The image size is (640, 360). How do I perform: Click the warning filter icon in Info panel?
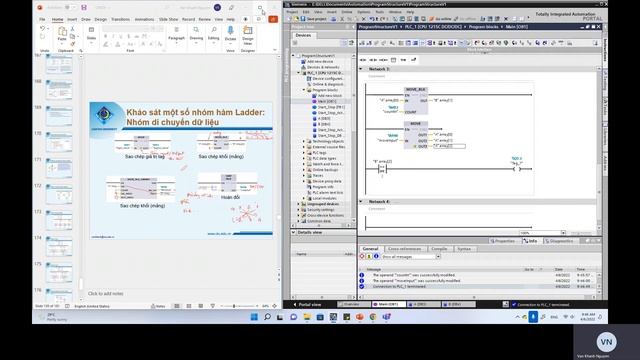coord(369,256)
